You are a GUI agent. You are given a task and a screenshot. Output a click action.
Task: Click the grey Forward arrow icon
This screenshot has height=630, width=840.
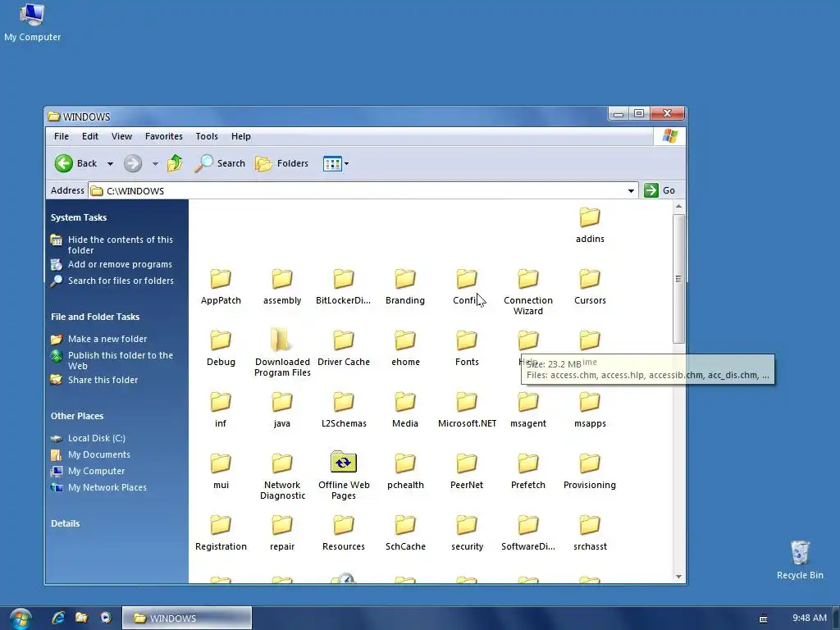pos(133,163)
